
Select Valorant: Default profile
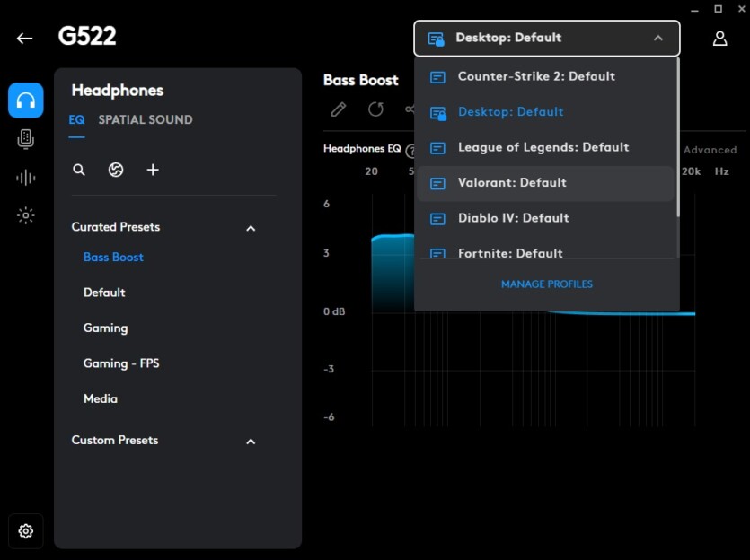click(x=545, y=183)
